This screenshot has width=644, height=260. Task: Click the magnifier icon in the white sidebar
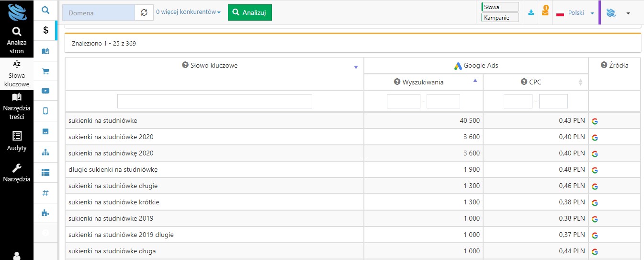45,10
